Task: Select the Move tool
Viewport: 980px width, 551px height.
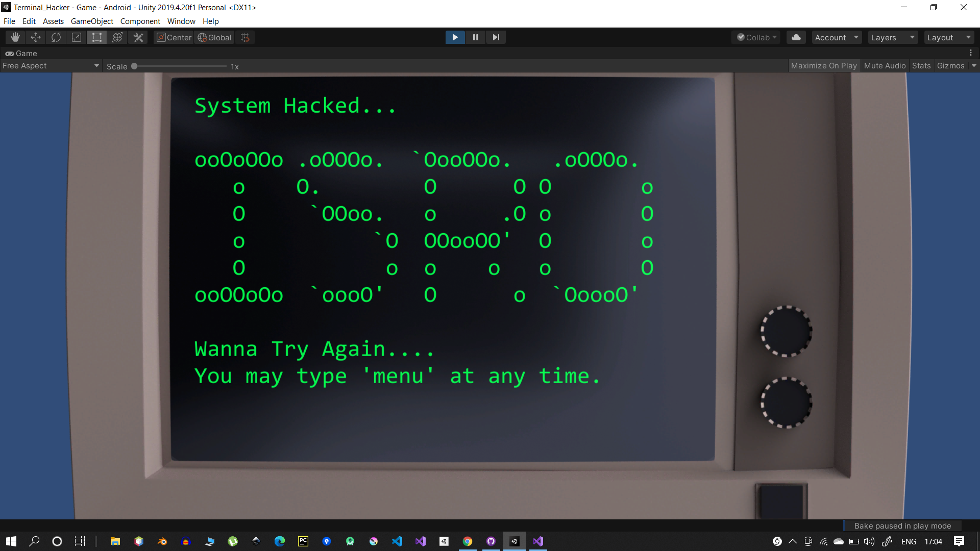Action: click(x=35, y=37)
